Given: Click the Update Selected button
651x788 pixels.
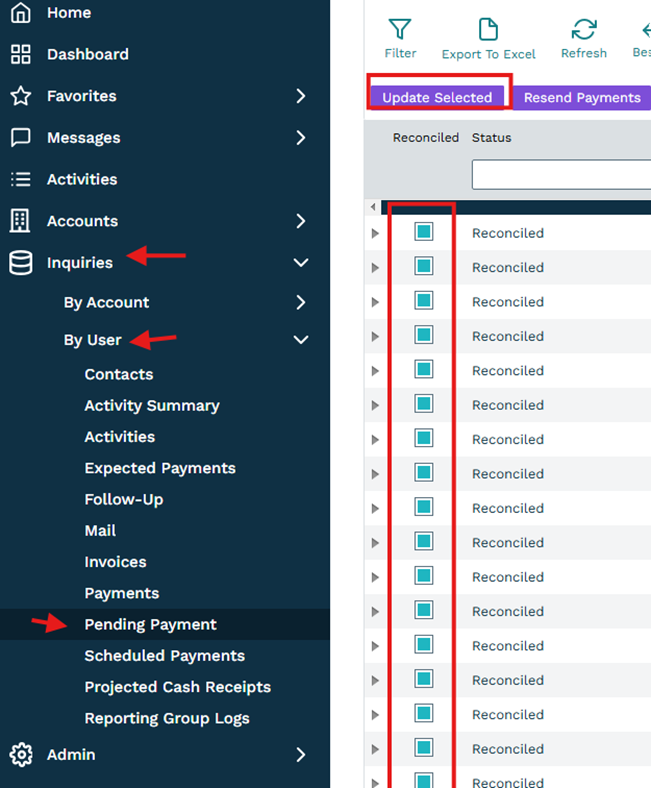Looking at the screenshot, I should 438,97.
